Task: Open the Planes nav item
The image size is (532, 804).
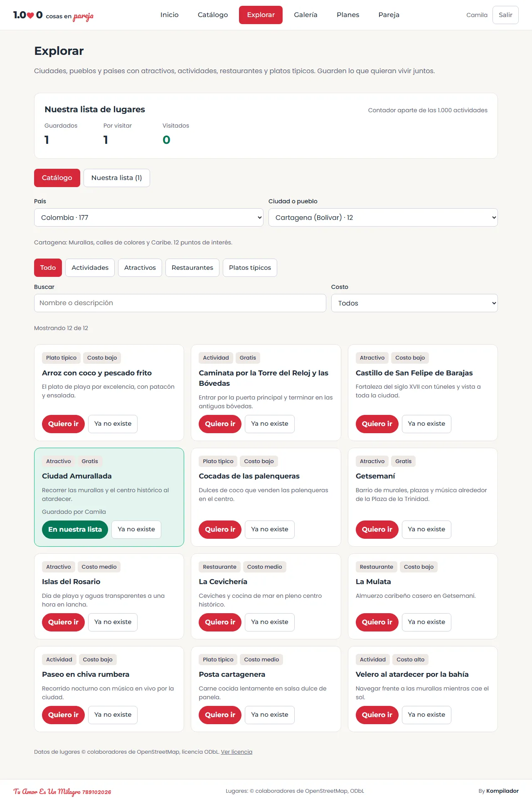Action: point(348,15)
